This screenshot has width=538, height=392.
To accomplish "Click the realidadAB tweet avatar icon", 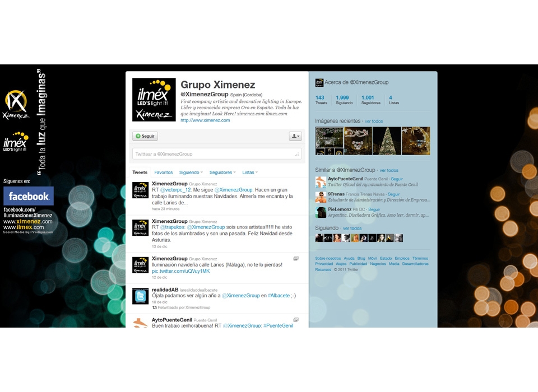I will [x=140, y=296].
